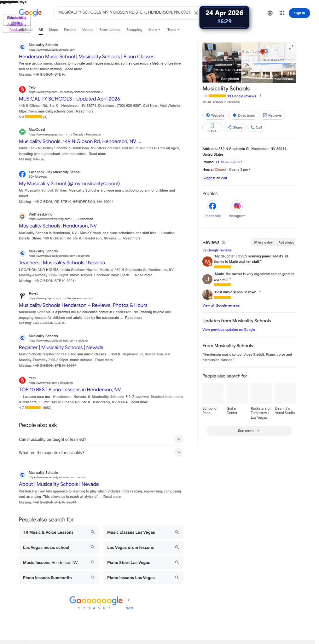Open the settings gear icon

click(270, 13)
